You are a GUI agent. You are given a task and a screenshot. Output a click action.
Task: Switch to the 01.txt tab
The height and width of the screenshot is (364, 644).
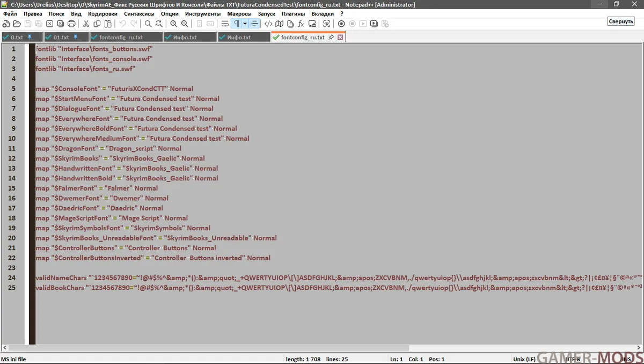tap(61, 38)
